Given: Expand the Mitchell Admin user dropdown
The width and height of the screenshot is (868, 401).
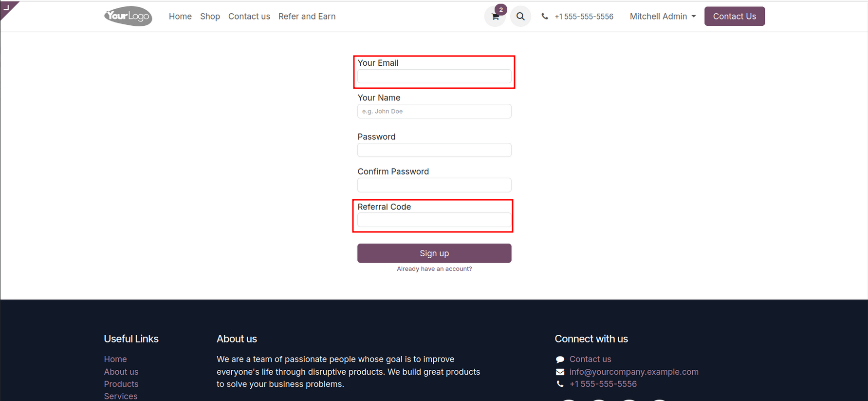Looking at the screenshot, I should click(663, 17).
